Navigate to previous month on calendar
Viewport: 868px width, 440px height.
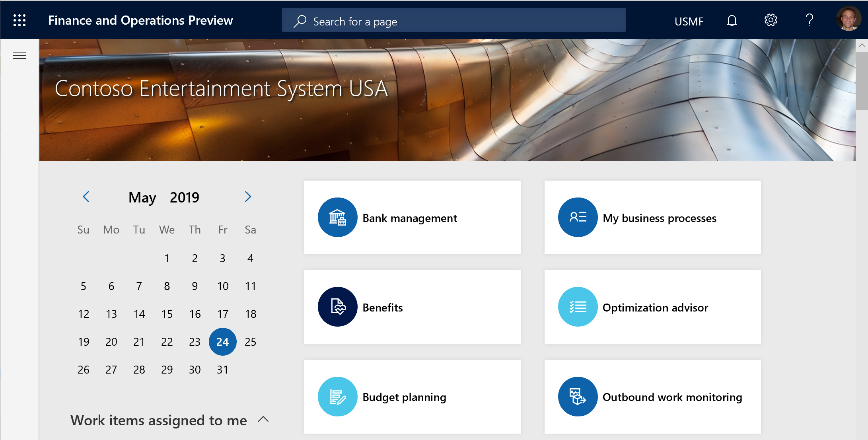coord(86,198)
